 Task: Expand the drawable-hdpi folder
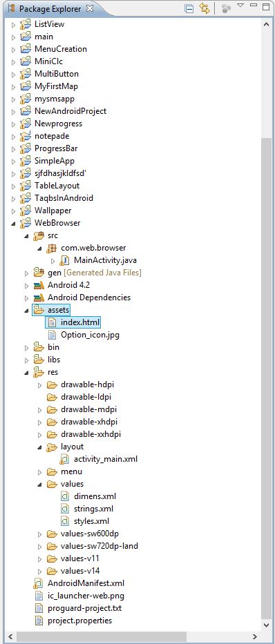[x=40, y=385]
